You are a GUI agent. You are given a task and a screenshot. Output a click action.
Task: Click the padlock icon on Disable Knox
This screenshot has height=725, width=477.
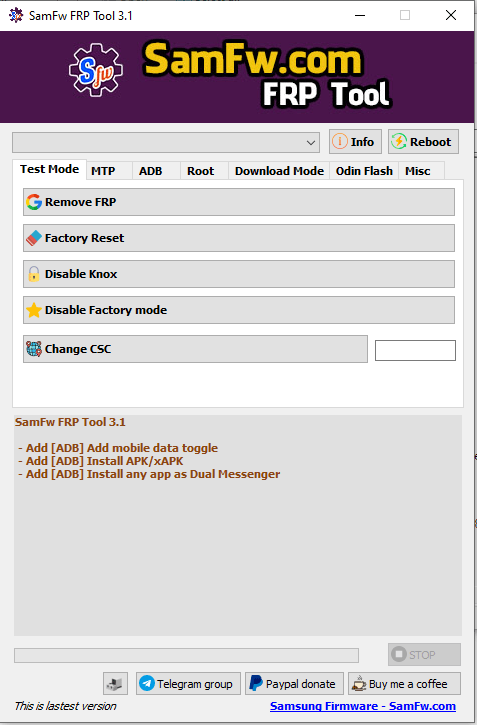coord(34,274)
